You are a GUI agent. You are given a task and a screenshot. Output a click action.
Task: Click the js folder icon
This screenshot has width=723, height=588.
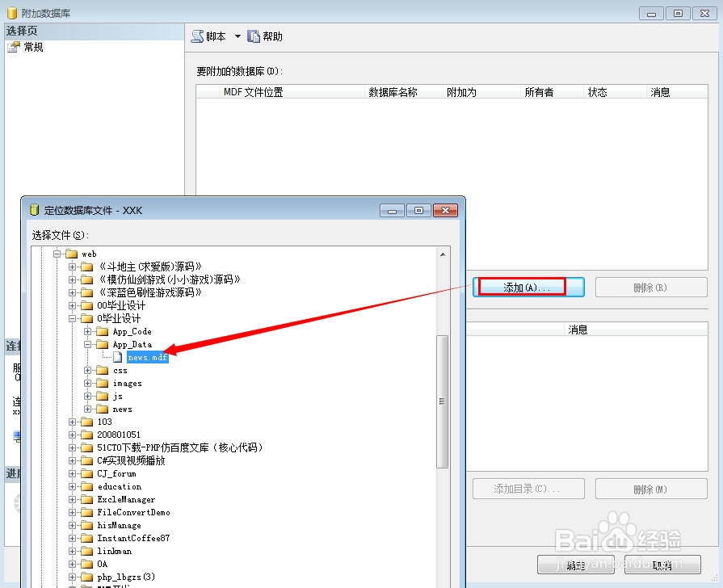[103, 396]
